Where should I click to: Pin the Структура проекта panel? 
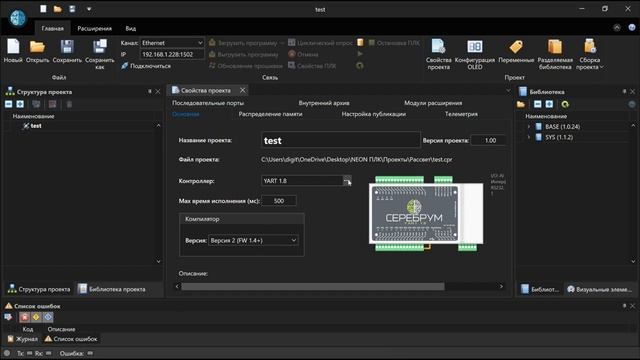[x=149, y=92]
